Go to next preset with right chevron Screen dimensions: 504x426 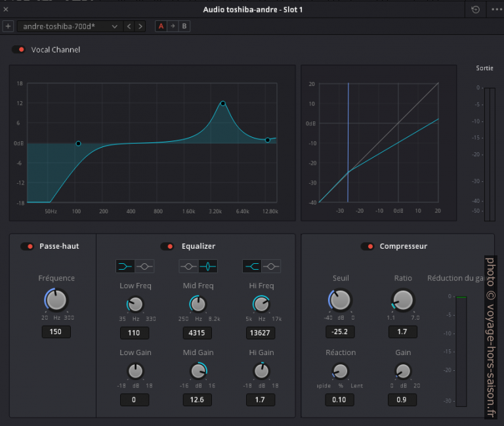click(140, 26)
